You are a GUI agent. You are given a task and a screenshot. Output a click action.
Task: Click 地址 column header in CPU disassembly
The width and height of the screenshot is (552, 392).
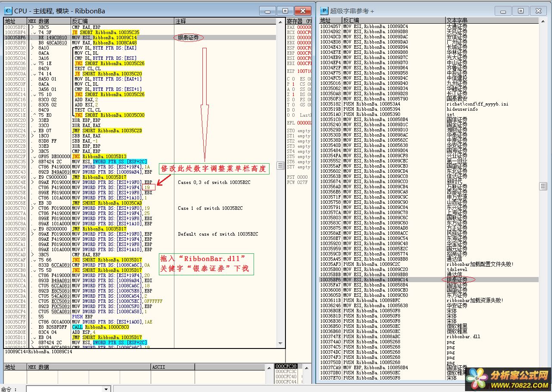click(x=16, y=21)
